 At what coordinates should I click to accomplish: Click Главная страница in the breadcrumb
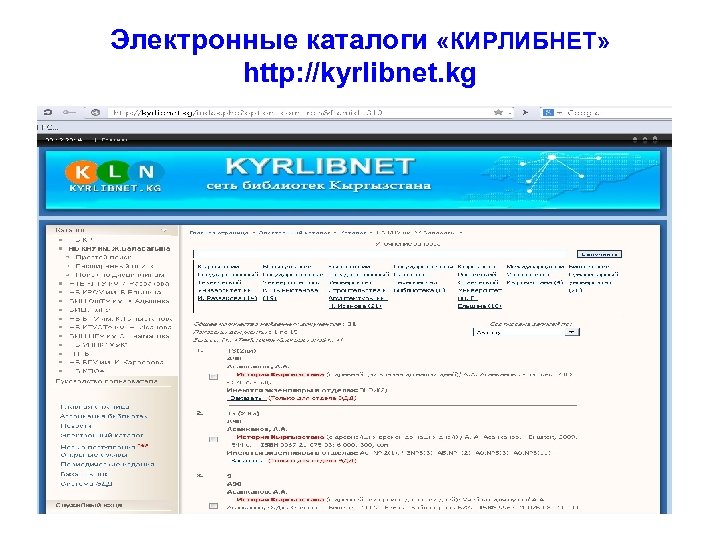click(219, 233)
